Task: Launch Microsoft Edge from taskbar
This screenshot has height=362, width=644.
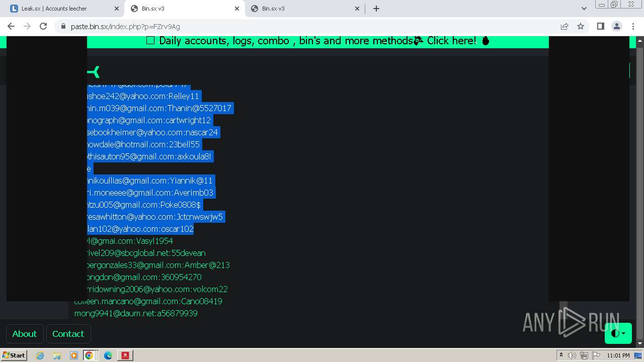Action: 108,355
